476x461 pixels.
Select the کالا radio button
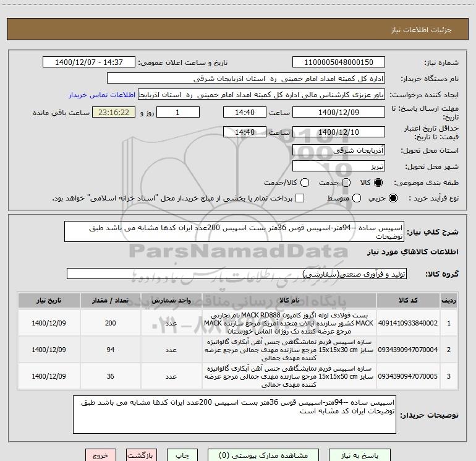tap(378, 183)
